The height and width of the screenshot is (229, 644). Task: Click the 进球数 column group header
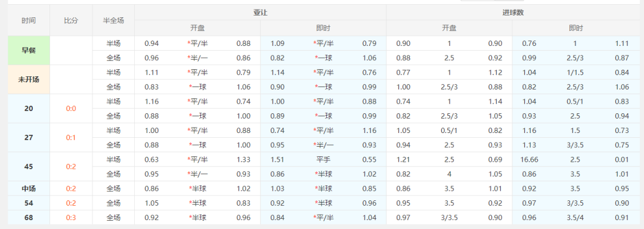click(513, 13)
